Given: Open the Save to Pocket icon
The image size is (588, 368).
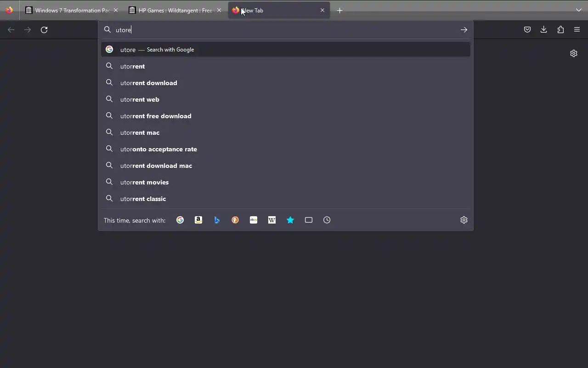Looking at the screenshot, I should (x=527, y=29).
